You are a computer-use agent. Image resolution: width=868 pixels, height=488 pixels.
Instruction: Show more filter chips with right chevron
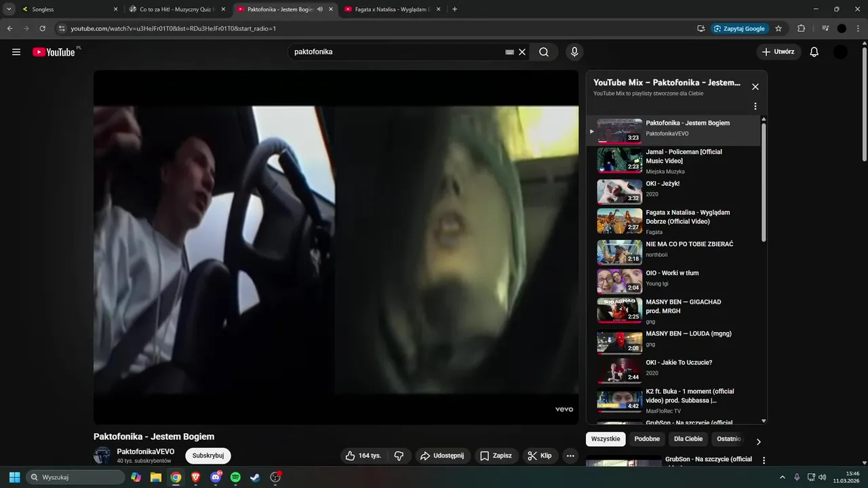click(x=758, y=442)
